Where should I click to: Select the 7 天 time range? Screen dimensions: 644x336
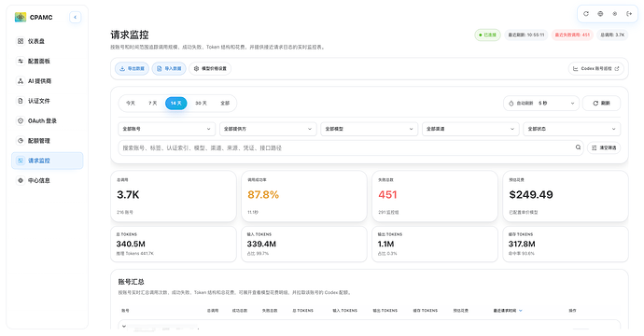click(x=153, y=103)
